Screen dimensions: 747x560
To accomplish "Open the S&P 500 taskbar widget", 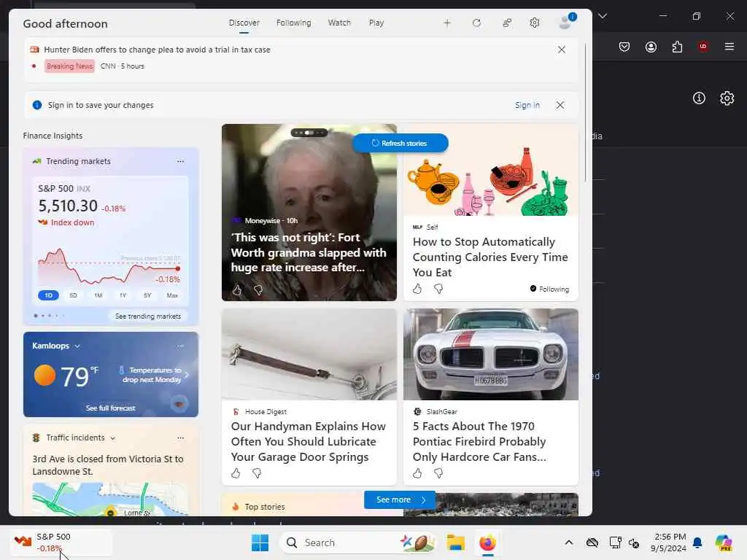I will pos(61,542).
